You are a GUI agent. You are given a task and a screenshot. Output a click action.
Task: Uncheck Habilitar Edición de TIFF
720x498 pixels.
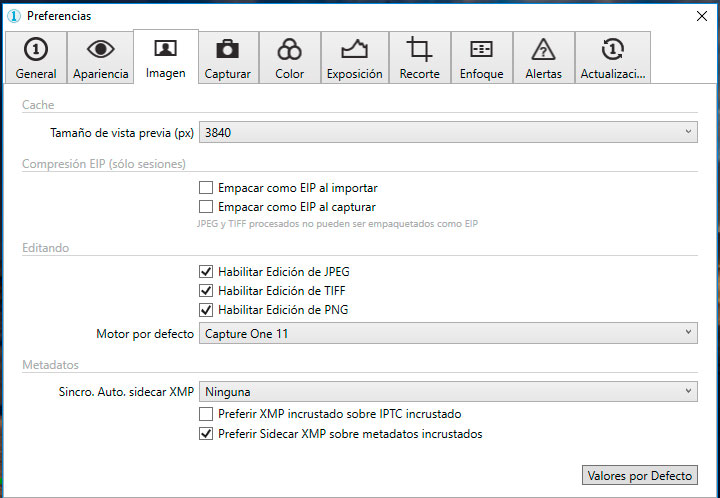pos(206,291)
